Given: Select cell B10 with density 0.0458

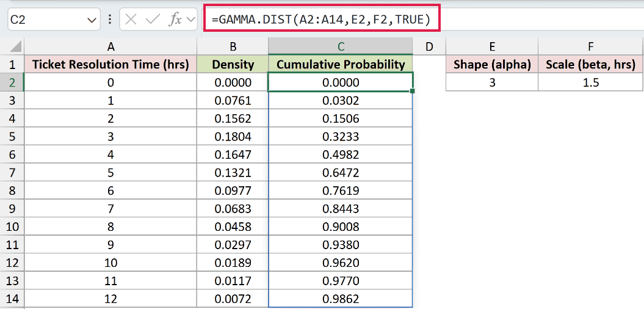Looking at the screenshot, I should (233, 227).
